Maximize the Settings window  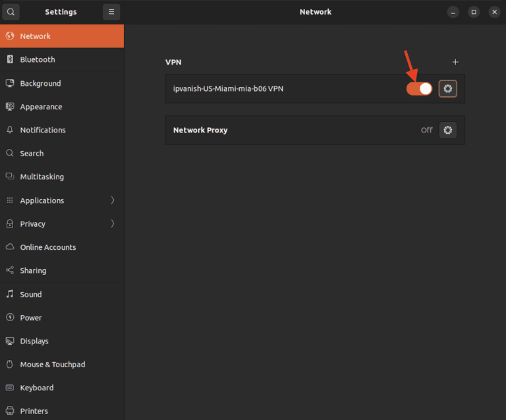[473, 12]
